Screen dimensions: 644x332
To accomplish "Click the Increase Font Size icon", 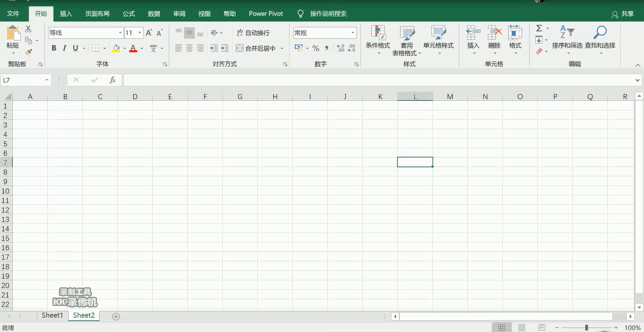I will coord(148,33).
